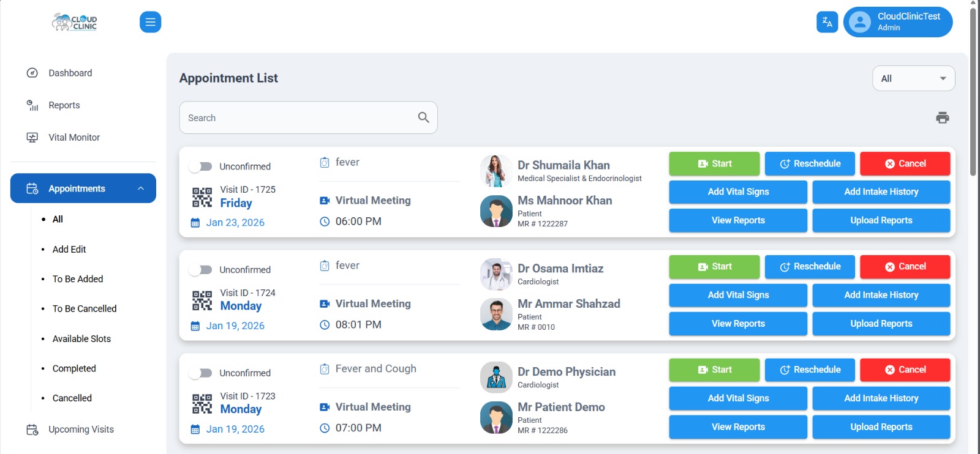Click the appointment Search field
Viewport: 980px width, 454px height.
click(297, 117)
